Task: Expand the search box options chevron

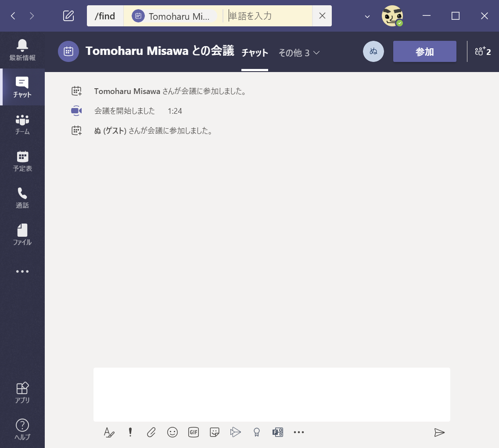Action: (367, 16)
